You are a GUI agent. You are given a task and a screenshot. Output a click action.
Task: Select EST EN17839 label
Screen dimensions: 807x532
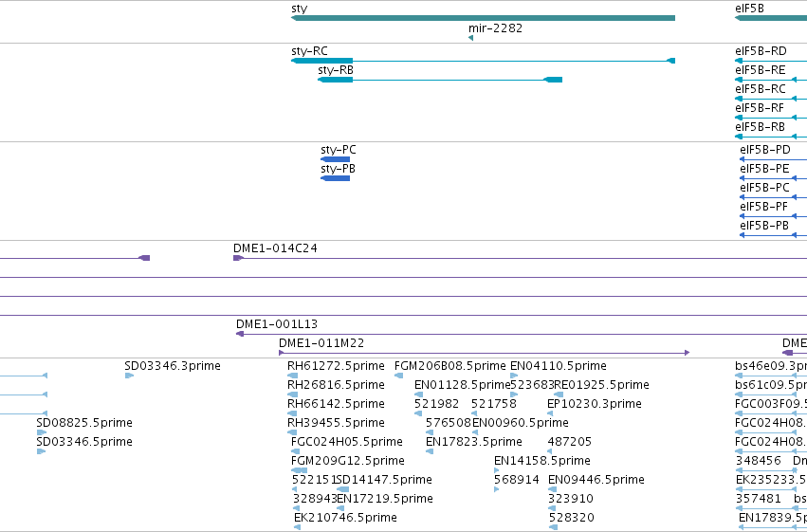(x=773, y=518)
